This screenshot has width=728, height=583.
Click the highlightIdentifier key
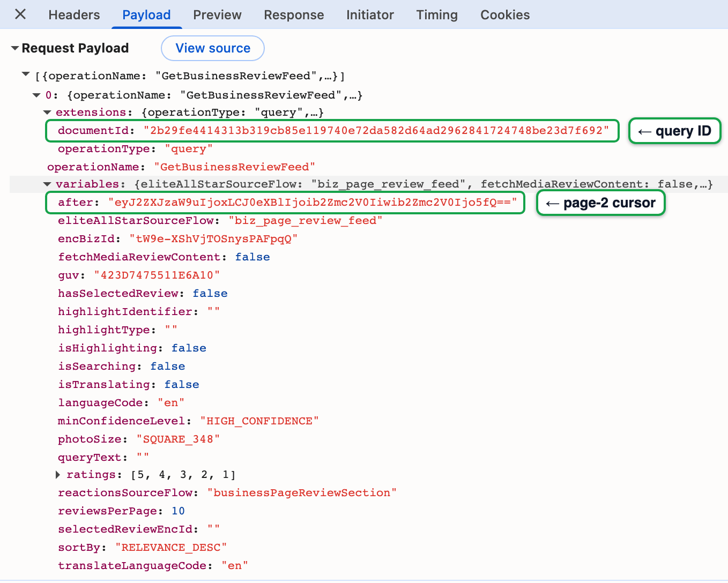pos(125,312)
